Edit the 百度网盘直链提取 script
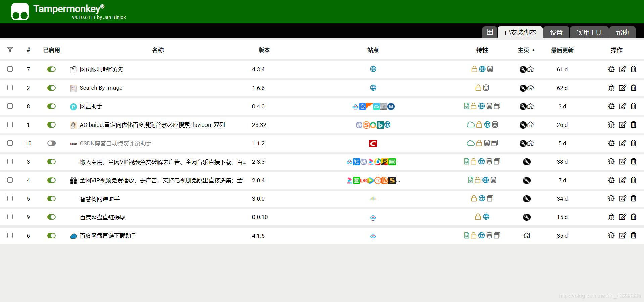Viewport: 644px width, 302px height. pos(622,217)
